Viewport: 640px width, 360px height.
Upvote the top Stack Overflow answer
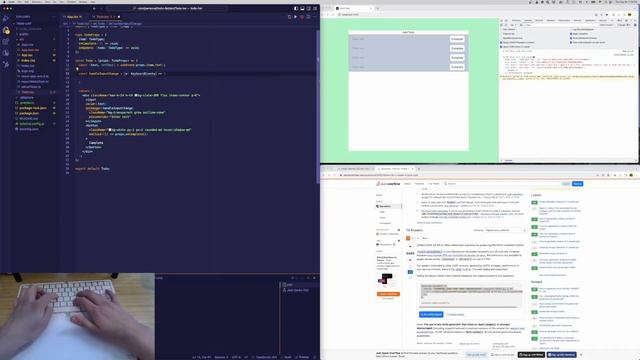click(x=410, y=247)
